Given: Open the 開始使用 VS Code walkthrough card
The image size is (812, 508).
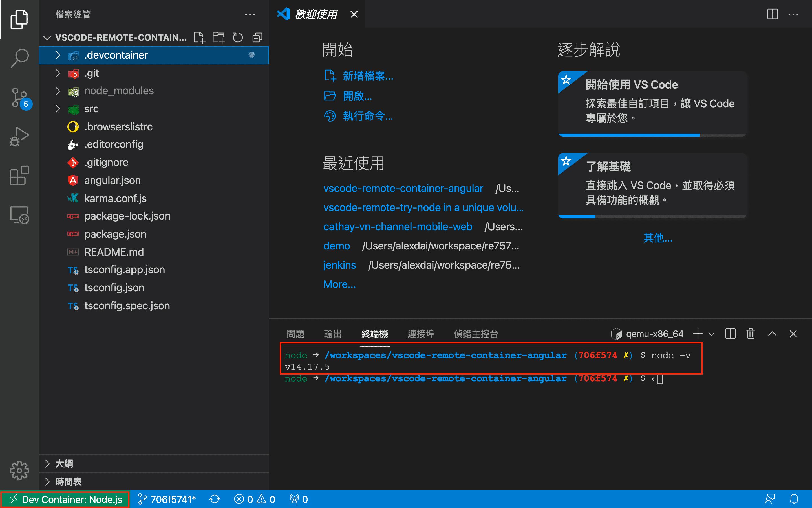Looking at the screenshot, I should (x=652, y=104).
